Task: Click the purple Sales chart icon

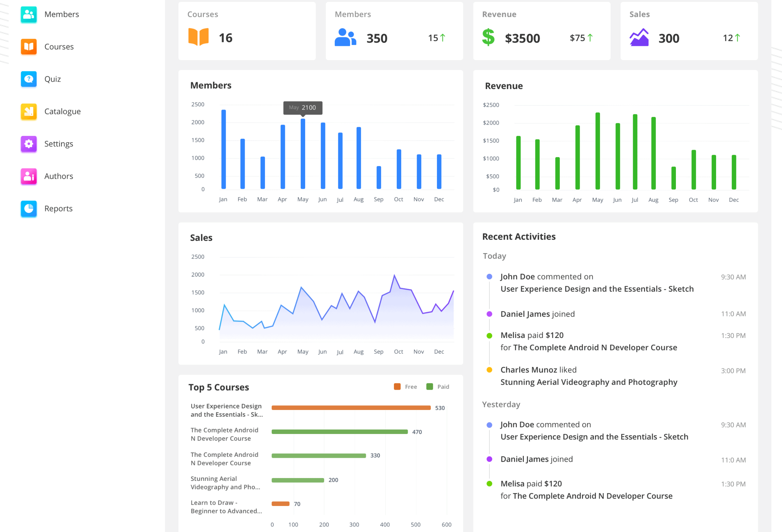Action: [x=639, y=38]
